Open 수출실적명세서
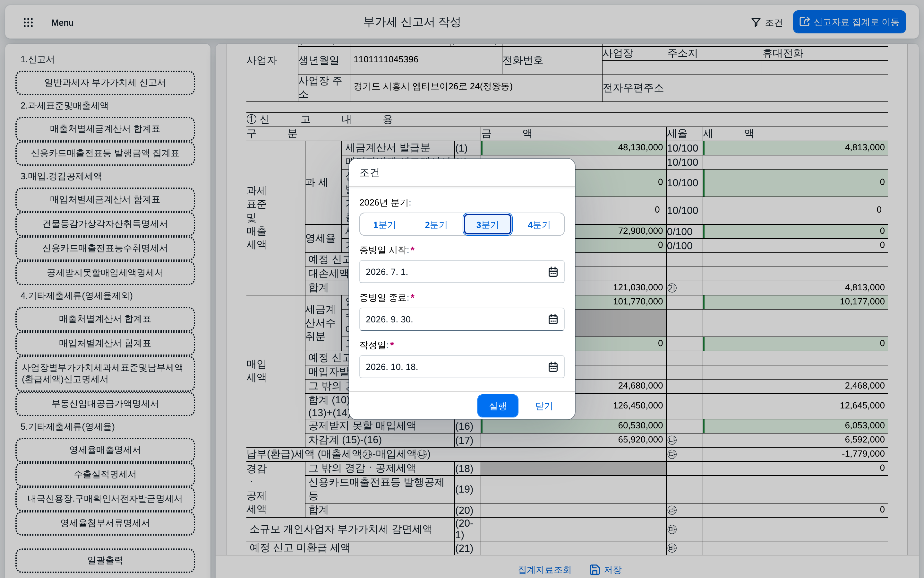 (105, 474)
